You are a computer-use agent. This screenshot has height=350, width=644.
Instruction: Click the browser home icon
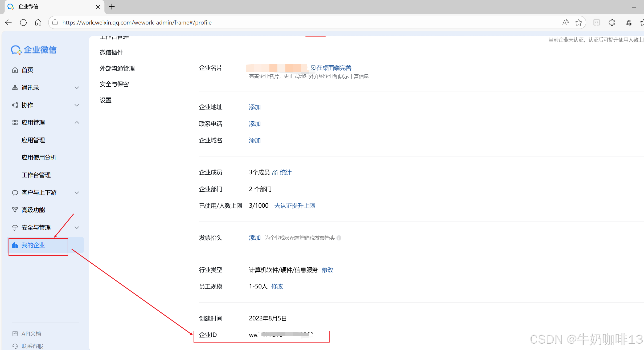[38, 22]
